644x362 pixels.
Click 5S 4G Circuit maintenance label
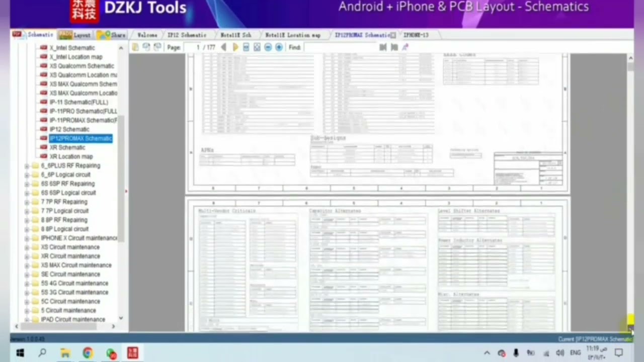coord(74,283)
